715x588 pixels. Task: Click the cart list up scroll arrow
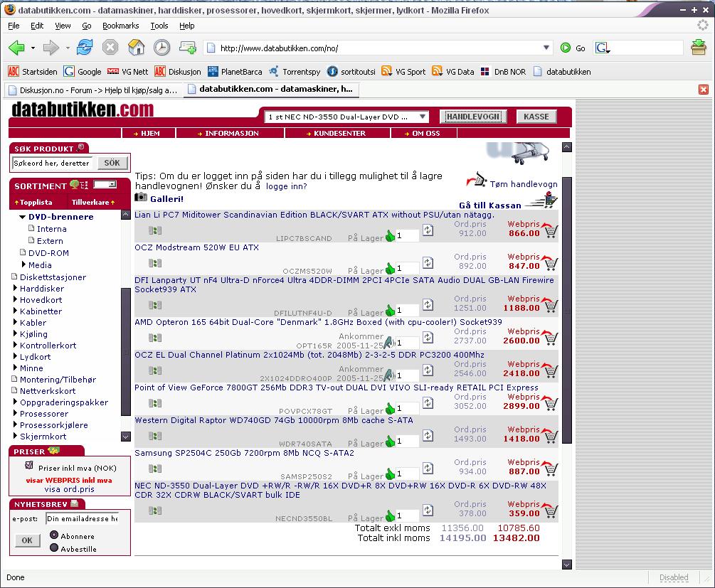pyautogui.click(x=567, y=146)
